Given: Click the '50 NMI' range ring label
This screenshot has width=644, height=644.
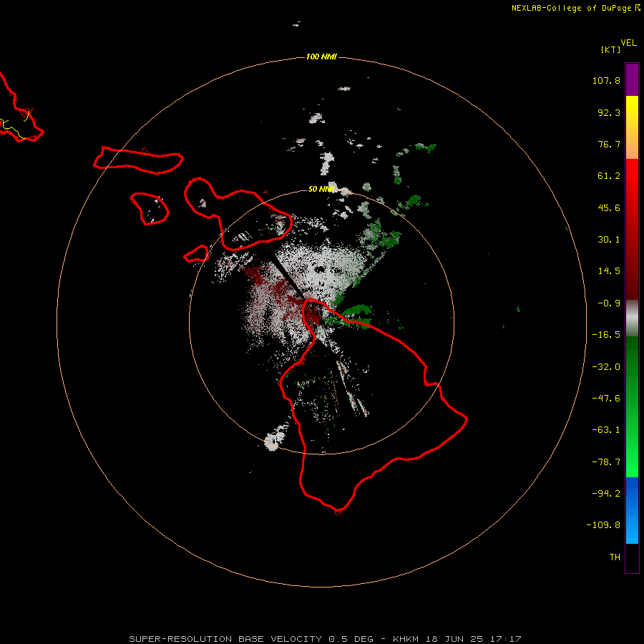Looking at the screenshot, I should click(321, 189).
